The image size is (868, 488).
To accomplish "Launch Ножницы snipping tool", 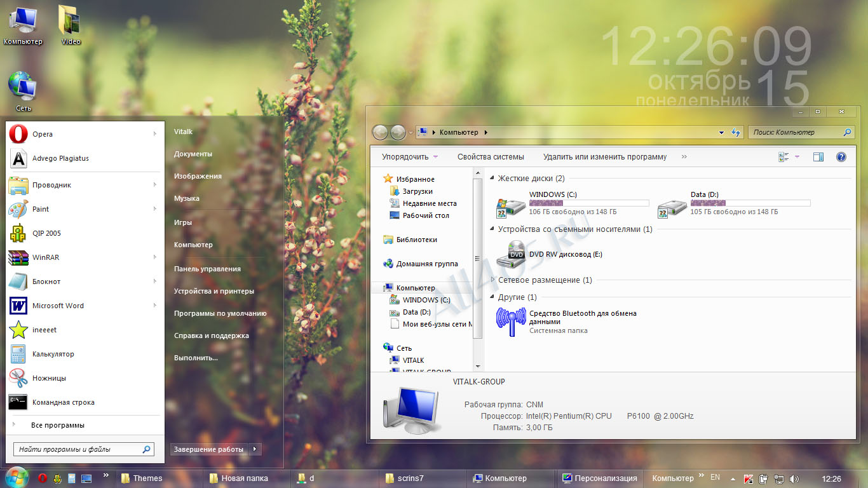I will [x=84, y=378].
